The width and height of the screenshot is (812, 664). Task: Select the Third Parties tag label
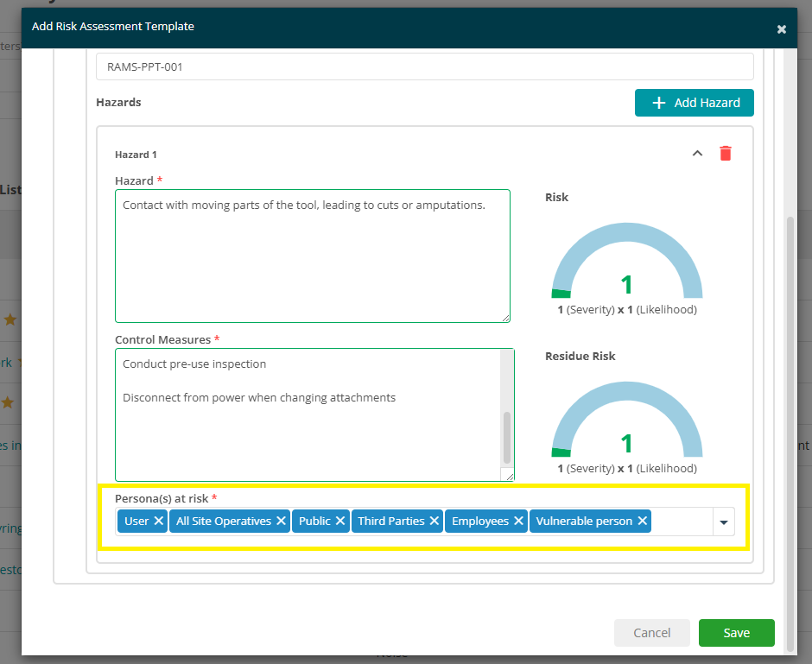[391, 521]
